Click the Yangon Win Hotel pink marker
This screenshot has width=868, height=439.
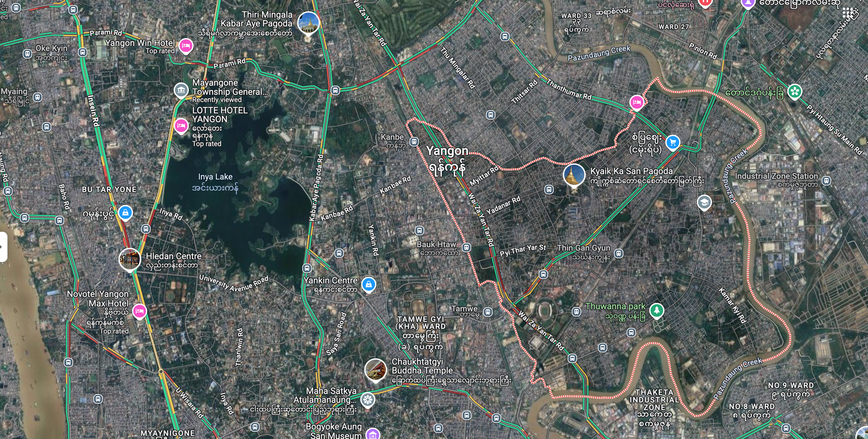click(x=186, y=45)
